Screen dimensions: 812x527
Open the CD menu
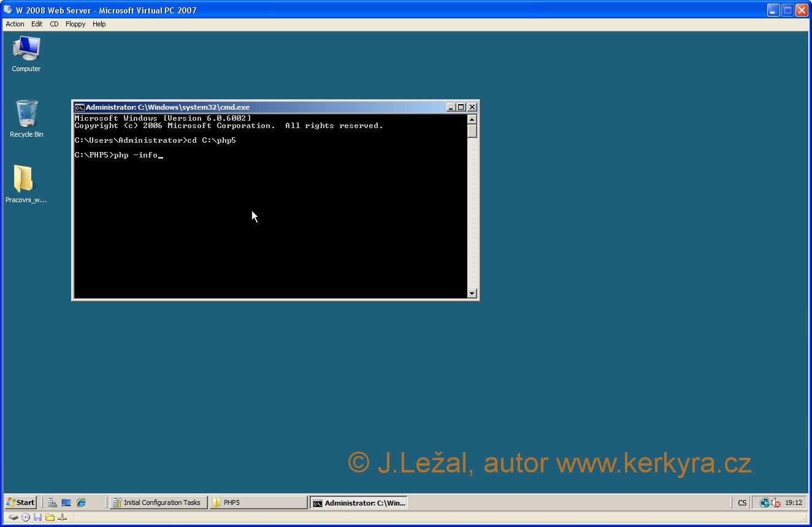54,24
